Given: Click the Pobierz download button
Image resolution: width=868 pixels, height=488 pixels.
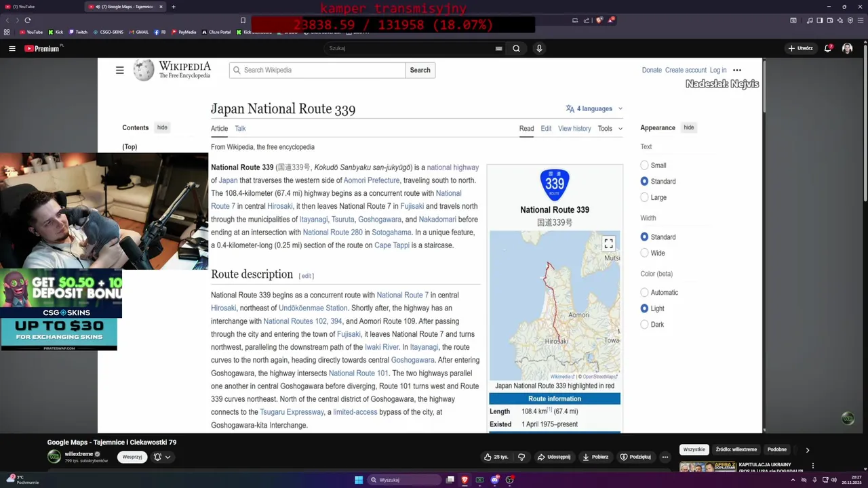Looking at the screenshot, I should (x=595, y=457).
